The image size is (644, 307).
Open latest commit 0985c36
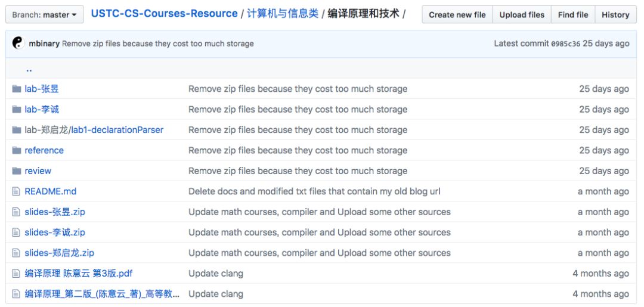(565, 44)
